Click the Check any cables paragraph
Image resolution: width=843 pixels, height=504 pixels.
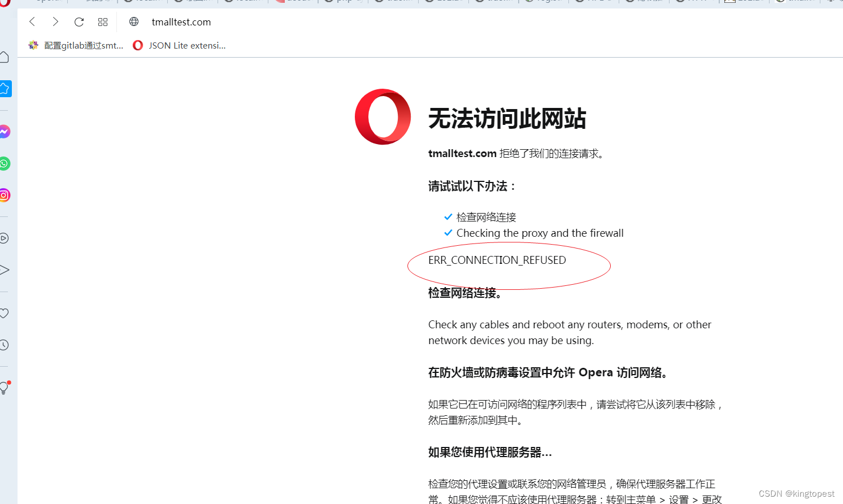(x=570, y=332)
